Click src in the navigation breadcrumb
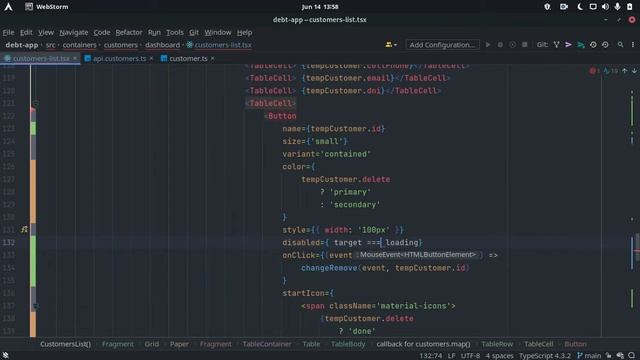Image resolution: width=640 pixels, height=360 pixels. tap(51, 45)
